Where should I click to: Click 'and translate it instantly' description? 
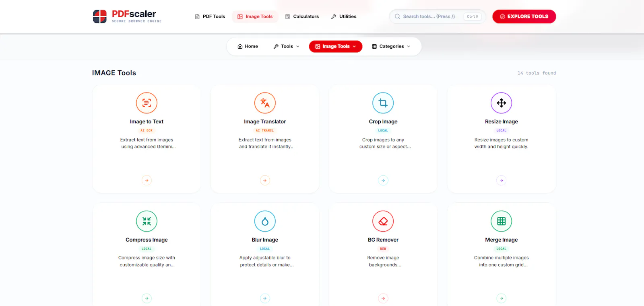(266, 147)
